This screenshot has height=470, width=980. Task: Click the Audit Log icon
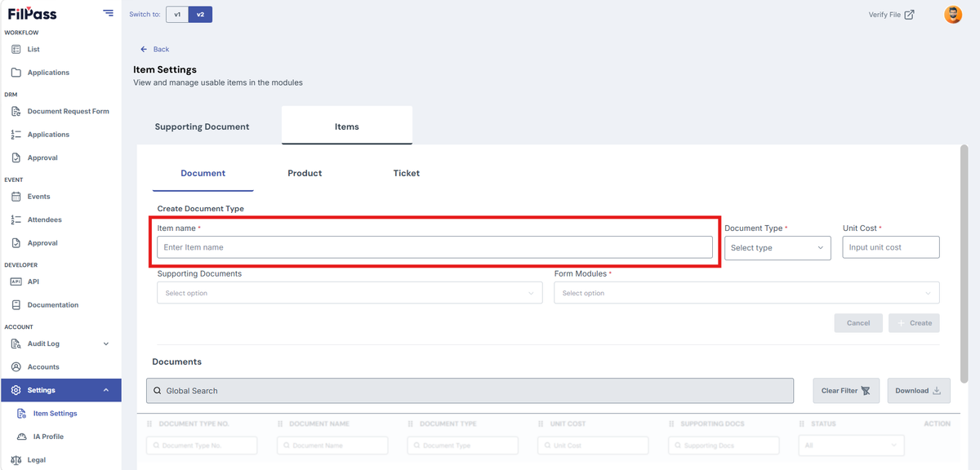point(16,344)
